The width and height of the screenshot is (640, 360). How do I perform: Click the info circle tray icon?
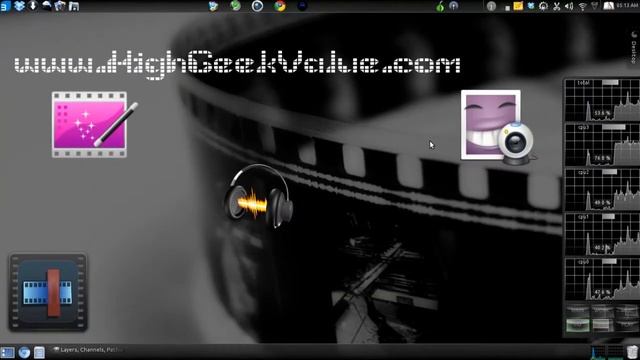point(491,6)
